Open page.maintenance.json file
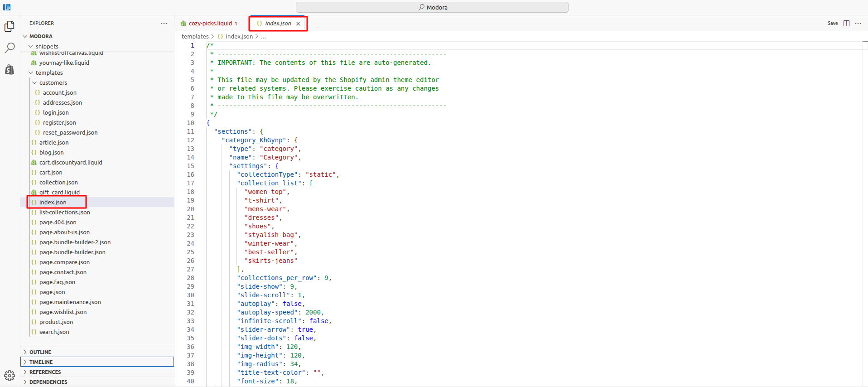 click(97, 302)
